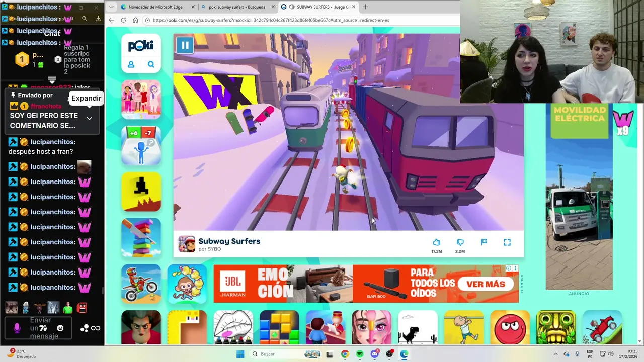The image size is (644, 362).
Task: Open the yellow black silhouette runner game
Action: tap(141, 192)
